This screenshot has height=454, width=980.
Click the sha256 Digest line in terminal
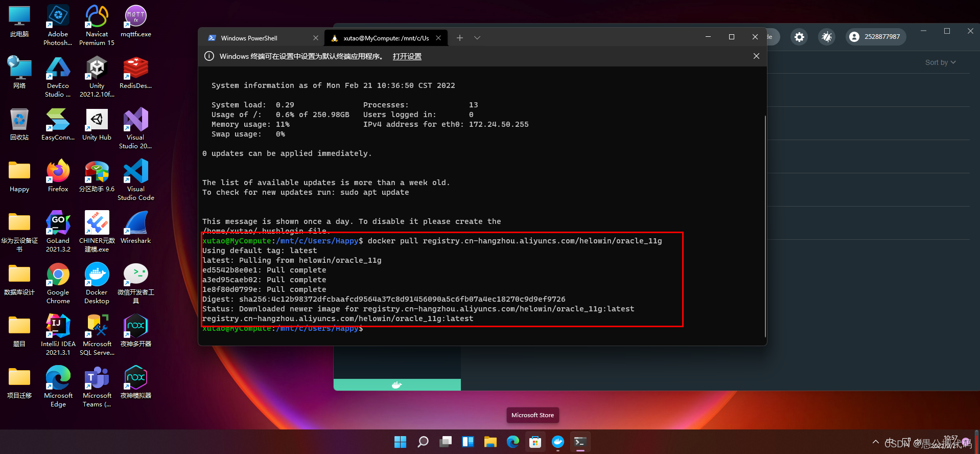coord(384,299)
